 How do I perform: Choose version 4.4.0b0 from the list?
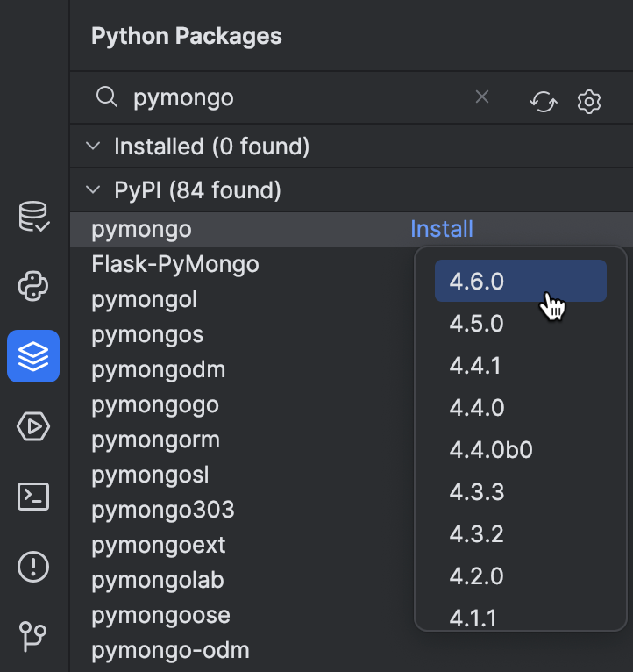click(x=521, y=449)
